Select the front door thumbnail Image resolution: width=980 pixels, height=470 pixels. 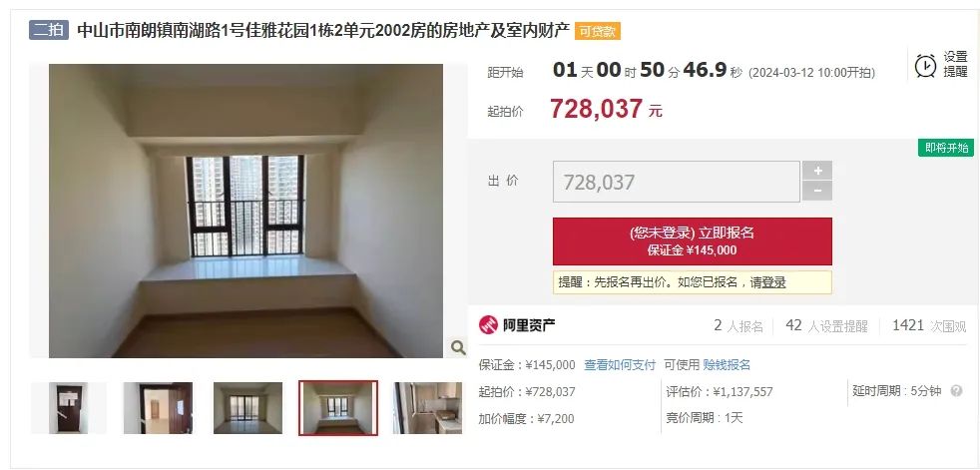click(x=69, y=408)
